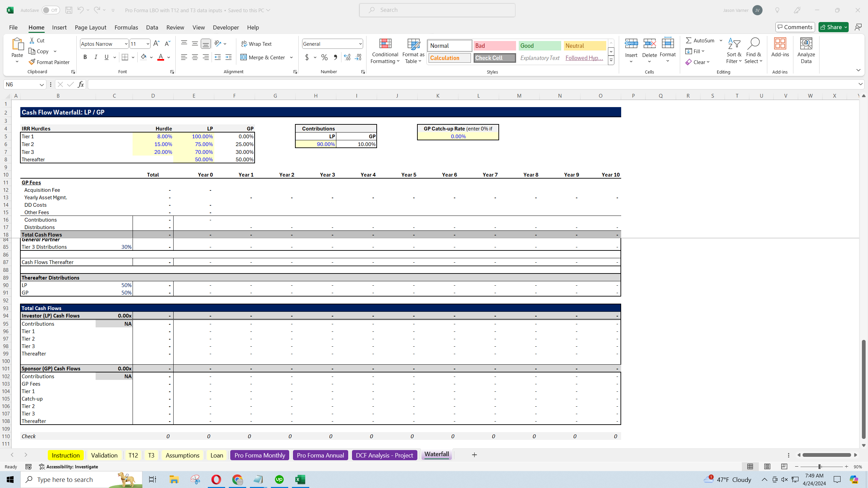The image size is (868, 488).
Task: Click the Increase Font Size icon
Action: click(x=156, y=44)
